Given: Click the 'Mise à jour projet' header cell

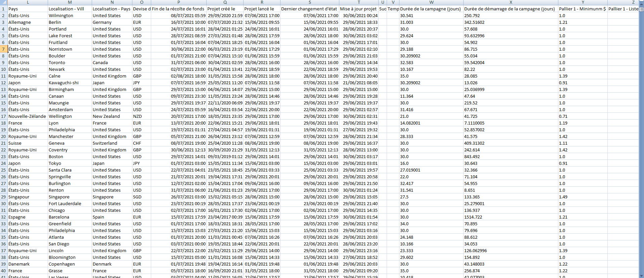Looking at the screenshot, I should coord(359,9).
